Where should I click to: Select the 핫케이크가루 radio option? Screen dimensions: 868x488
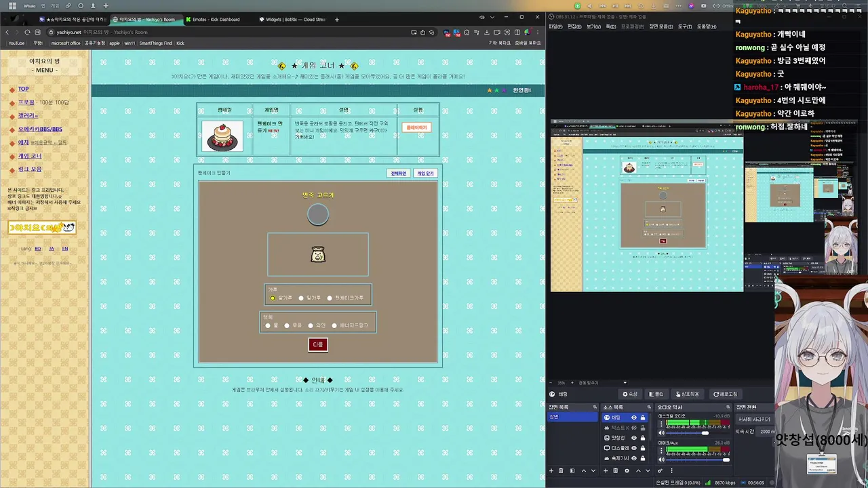(x=330, y=298)
